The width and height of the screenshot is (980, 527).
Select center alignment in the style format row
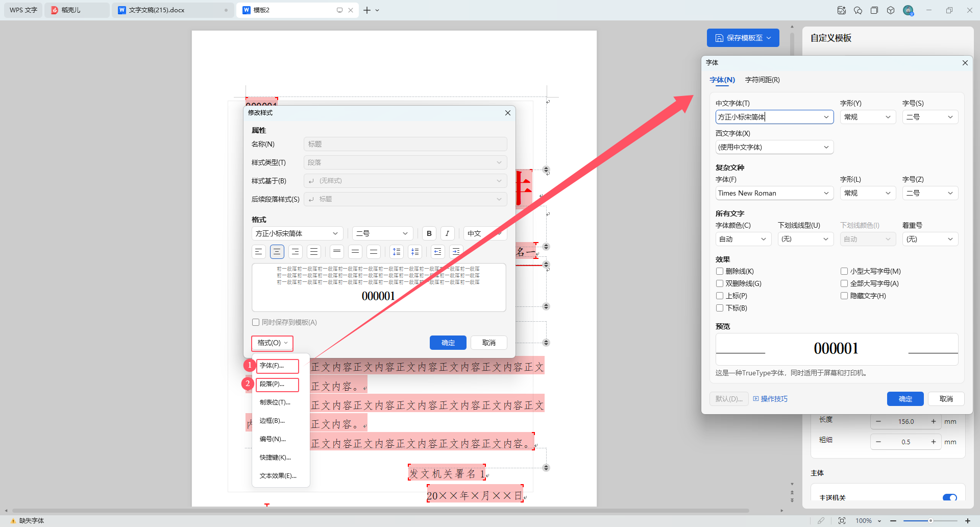277,252
